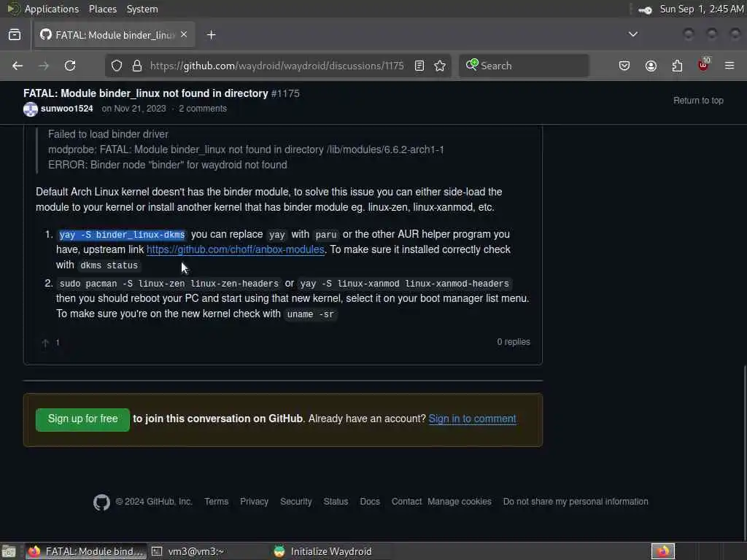Viewport: 747px width, 560px height.
Task: Open the Firefox View button
Action: click(15, 35)
